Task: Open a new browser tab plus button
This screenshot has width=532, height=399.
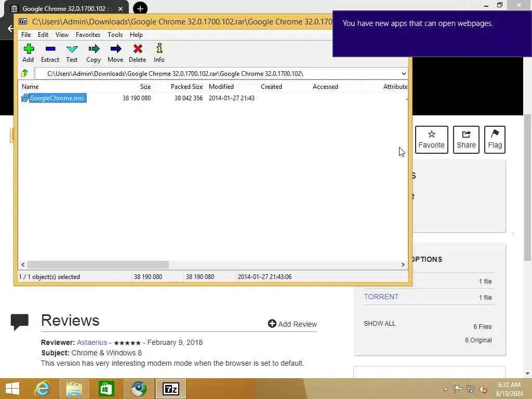Action: click(x=140, y=8)
